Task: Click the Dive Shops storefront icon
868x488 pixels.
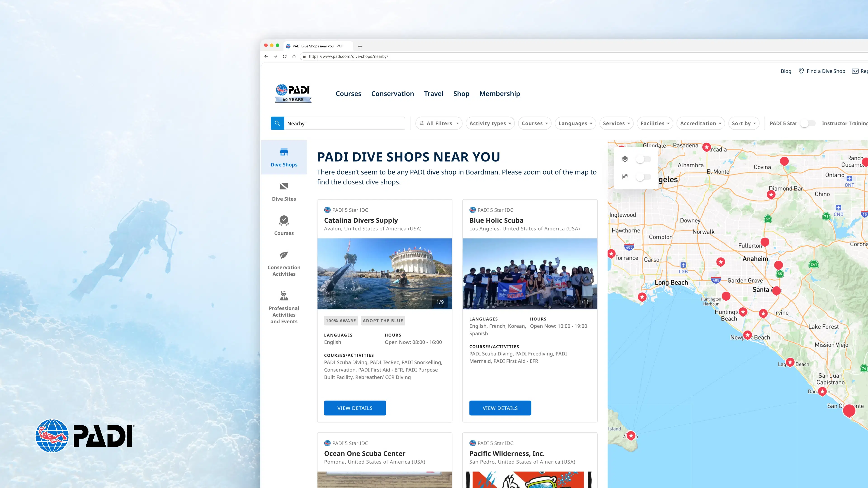Action: click(x=284, y=152)
